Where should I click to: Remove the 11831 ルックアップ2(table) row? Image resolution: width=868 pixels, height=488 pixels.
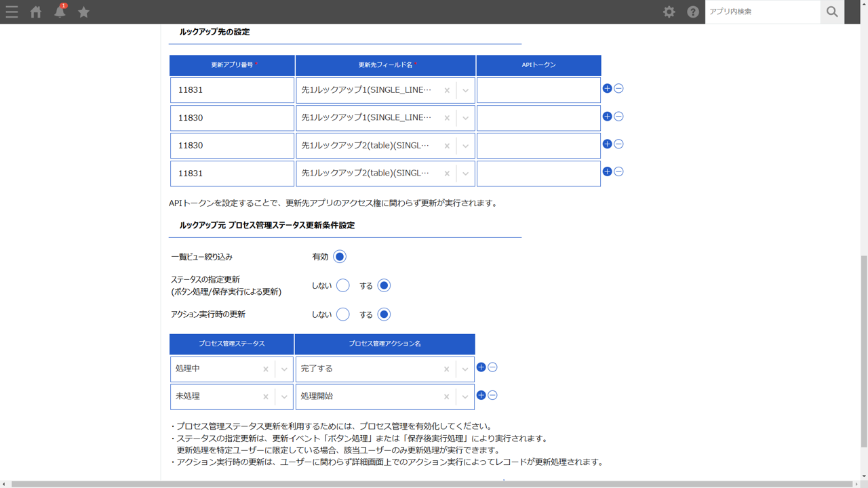coord(618,172)
